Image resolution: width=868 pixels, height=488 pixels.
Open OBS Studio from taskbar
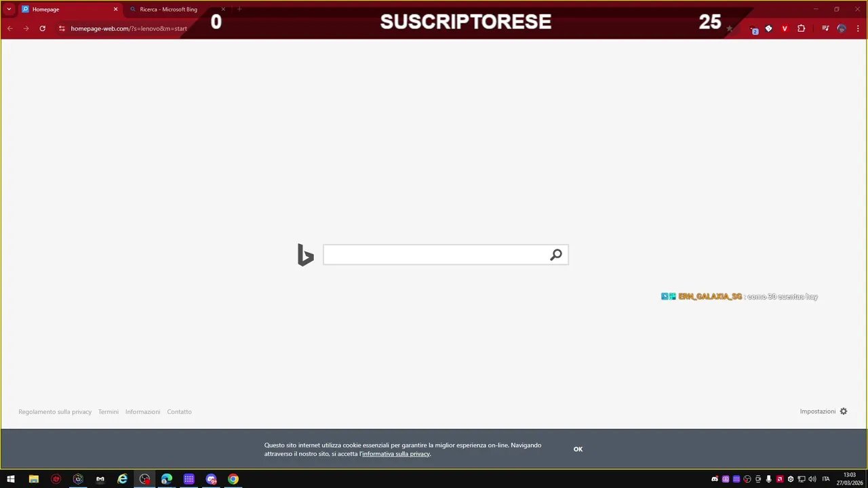tap(144, 479)
